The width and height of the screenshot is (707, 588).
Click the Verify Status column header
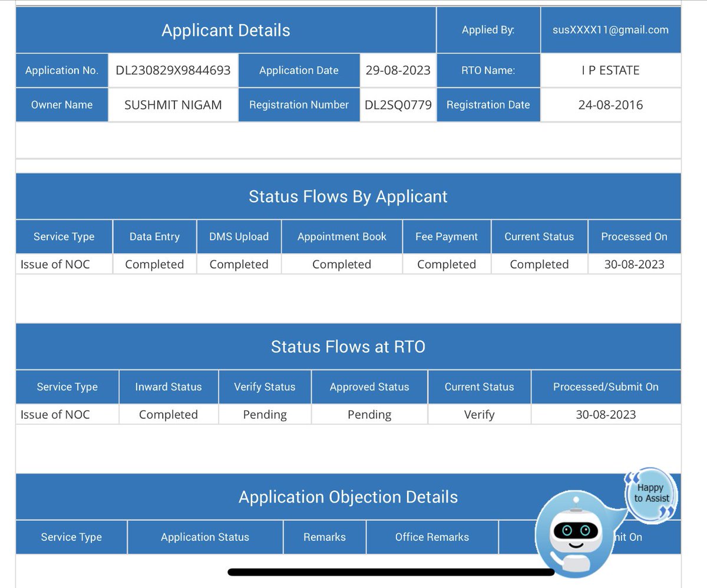(265, 387)
